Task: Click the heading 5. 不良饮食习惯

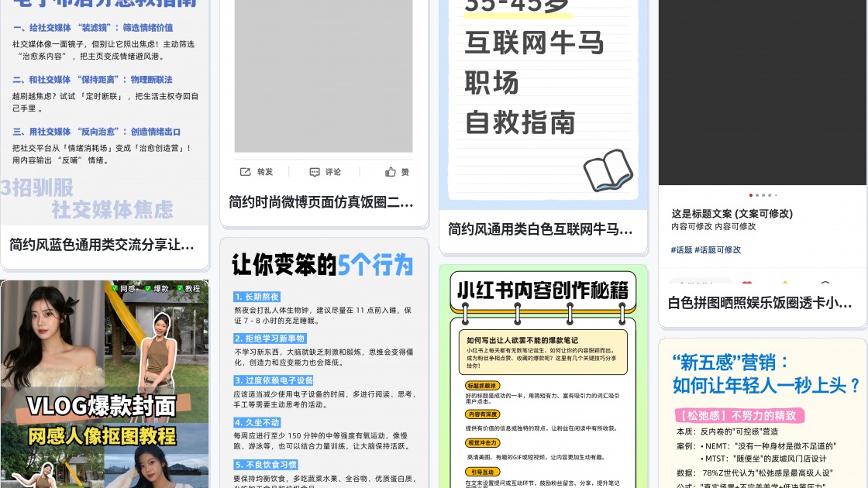Action: [266, 465]
